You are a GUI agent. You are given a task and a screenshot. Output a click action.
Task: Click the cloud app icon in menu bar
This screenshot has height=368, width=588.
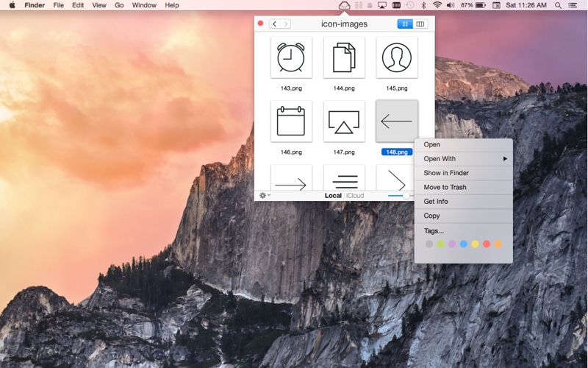[344, 5]
